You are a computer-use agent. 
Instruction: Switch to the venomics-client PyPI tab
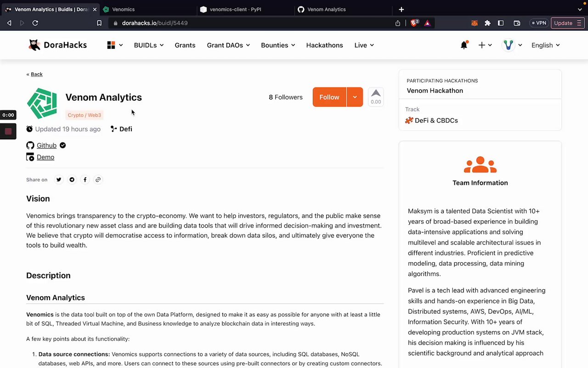coord(235,9)
